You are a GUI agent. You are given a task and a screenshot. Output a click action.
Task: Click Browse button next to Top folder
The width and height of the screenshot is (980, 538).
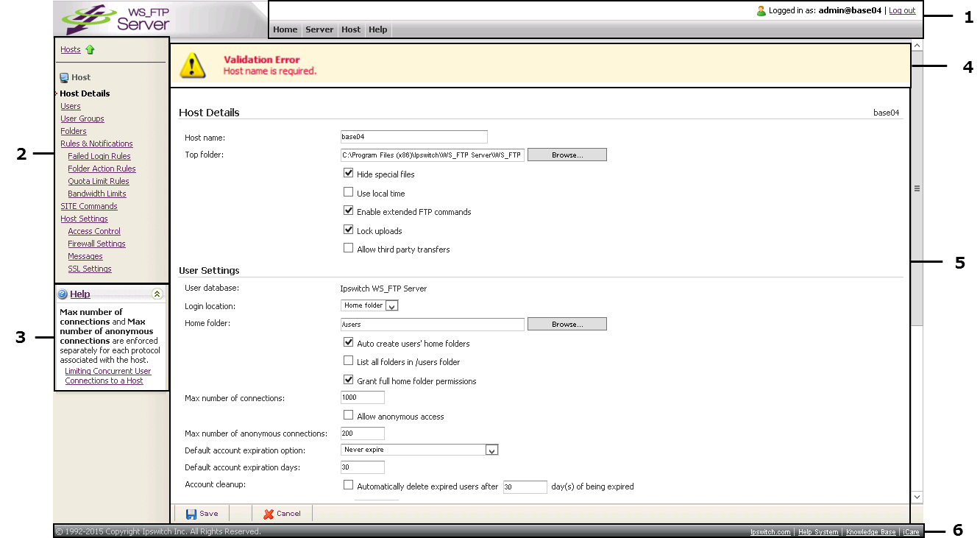pos(567,155)
